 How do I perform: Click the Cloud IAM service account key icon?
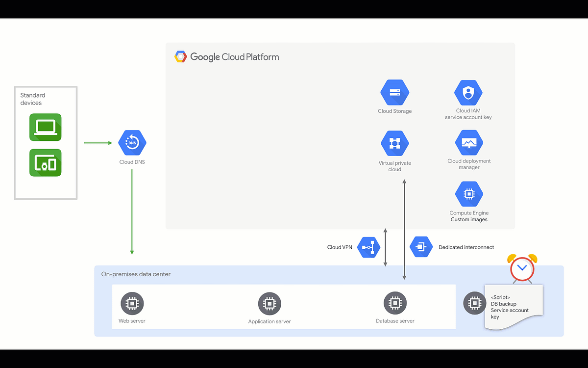coord(468,92)
